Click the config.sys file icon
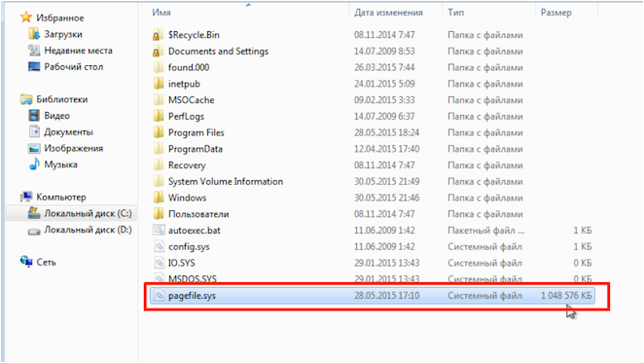 [159, 246]
